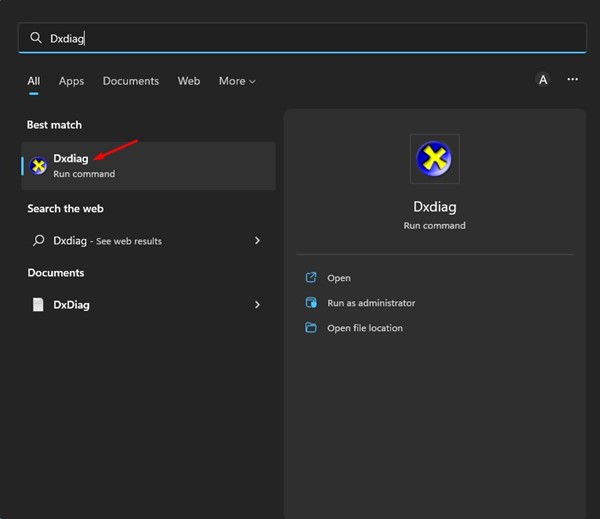Click the shield icon for Run as administrator
The width and height of the screenshot is (600, 519).
click(311, 303)
